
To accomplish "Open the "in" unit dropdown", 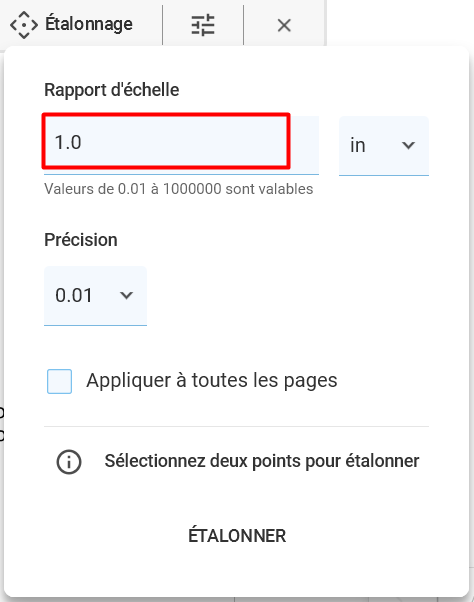I will [x=384, y=146].
